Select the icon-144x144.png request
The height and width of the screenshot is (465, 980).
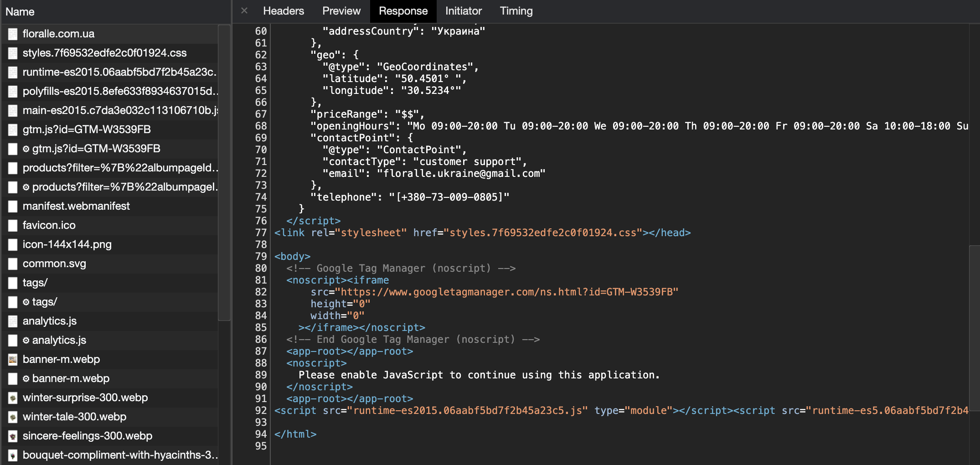point(109,244)
